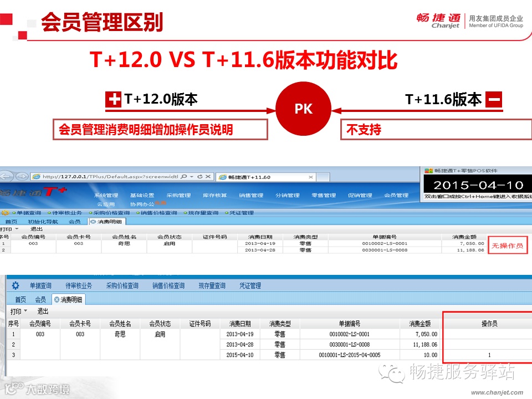This screenshot has width=532, height=399.
Task: Click the browser forward arrow in T+11.60 window
Action: (x=22, y=176)
